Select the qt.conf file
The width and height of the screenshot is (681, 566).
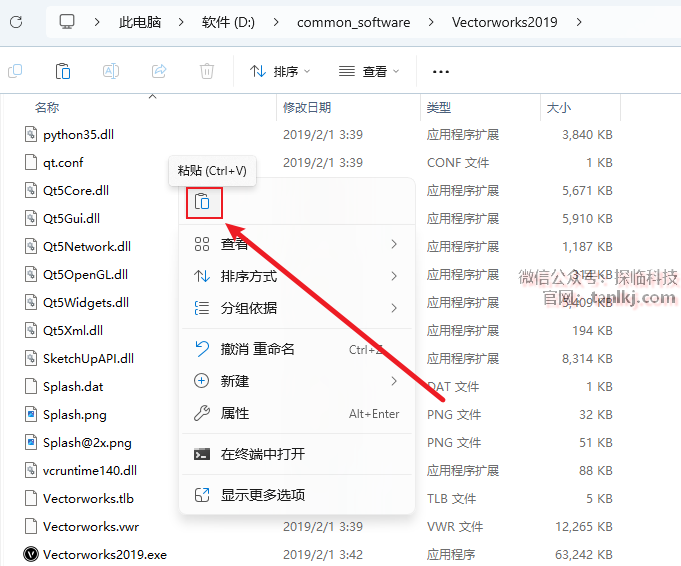pos(63,163)
